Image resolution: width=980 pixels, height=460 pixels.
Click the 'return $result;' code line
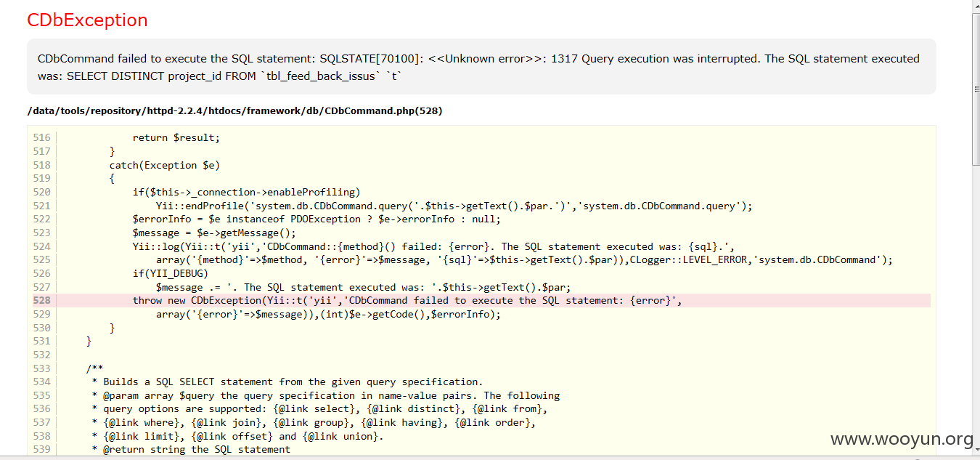pos(176,137)
